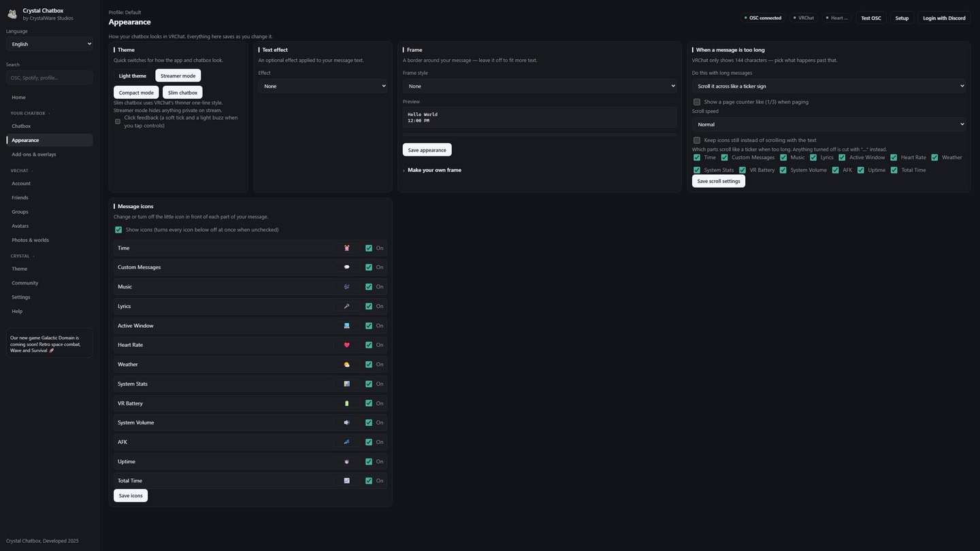Image resolution: width=980 pixels, height=551 pixels.
Task: Click the System Volume speaker icon
Action: [346, 422]
